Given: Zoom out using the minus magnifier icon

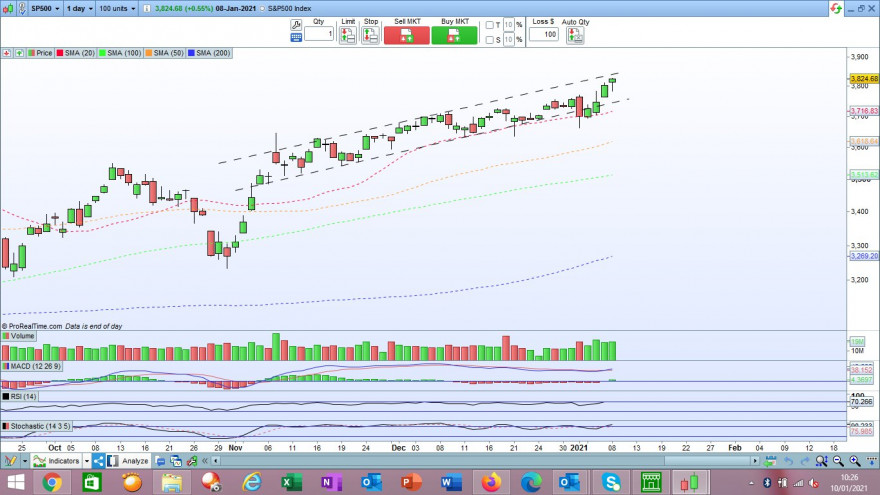Looking at the screenshot, I should coord(838,461).
